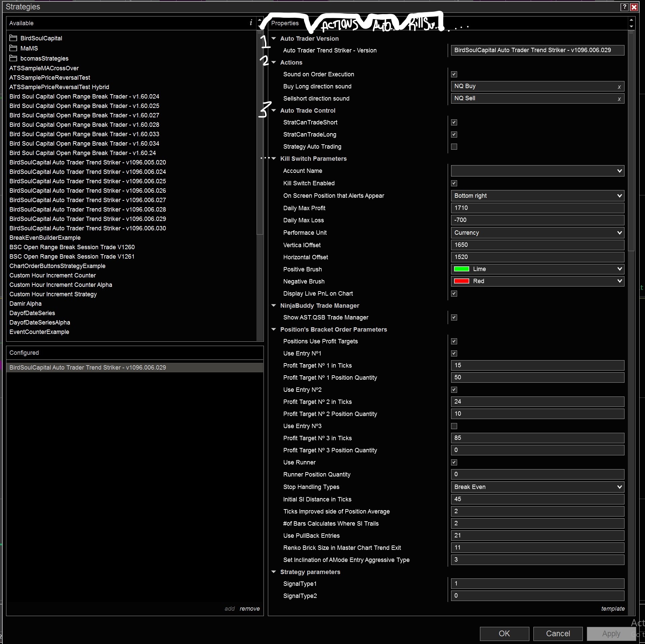Screen dimensions: 645x644
Task: Toggle Sound on Order Execution checkbox
Action: (454, 74)
